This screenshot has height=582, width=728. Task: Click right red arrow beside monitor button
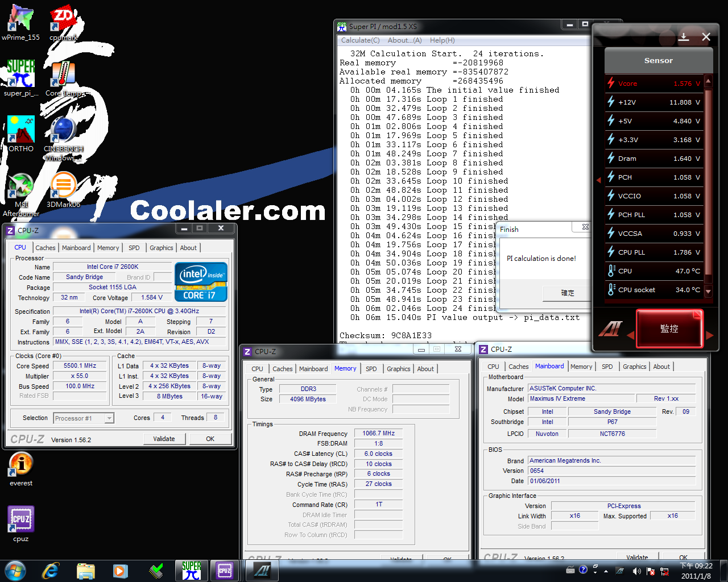[709, 335]
